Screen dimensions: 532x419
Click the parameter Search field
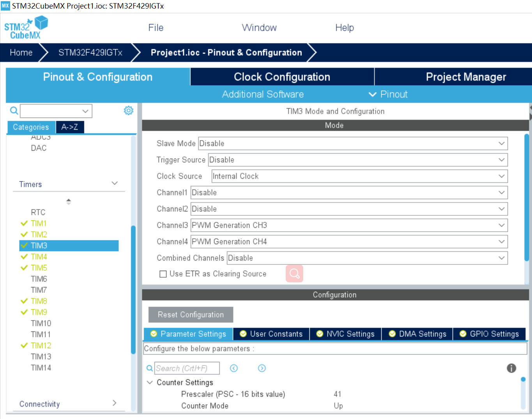(x=187, y=368)
